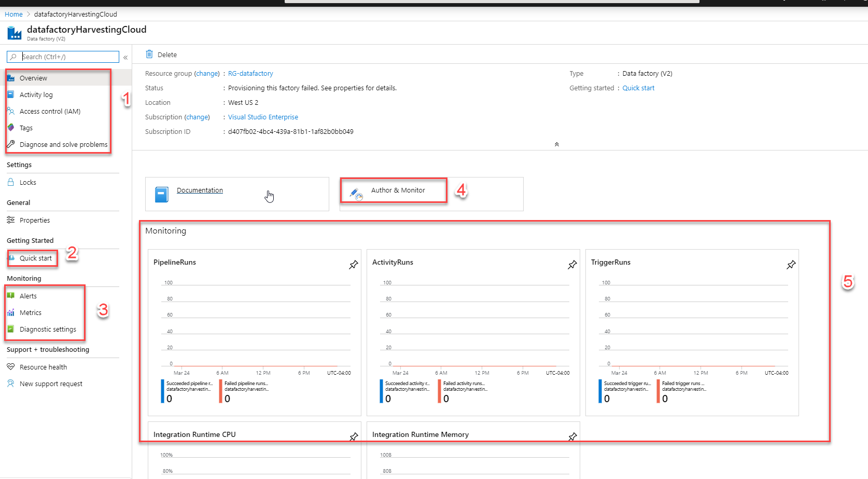Click the Diagnose wrench icon

click(11, 144)
